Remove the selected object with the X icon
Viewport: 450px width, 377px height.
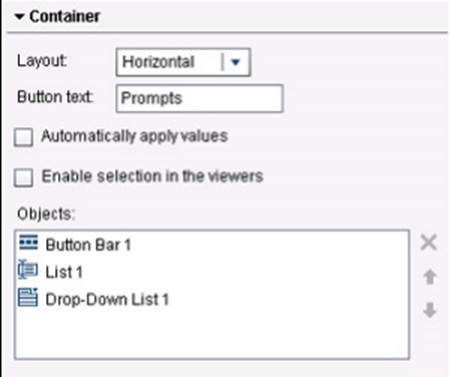(x=429, y=242)
